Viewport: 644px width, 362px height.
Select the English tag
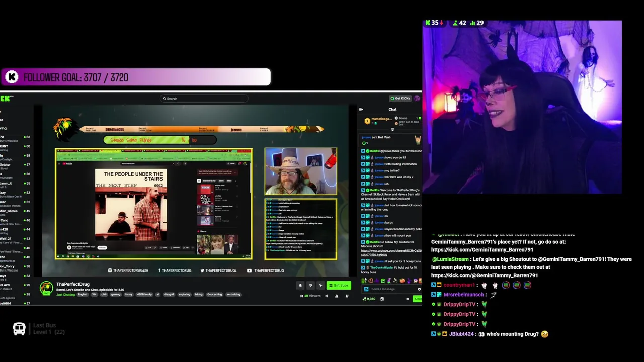coord(83,294)
